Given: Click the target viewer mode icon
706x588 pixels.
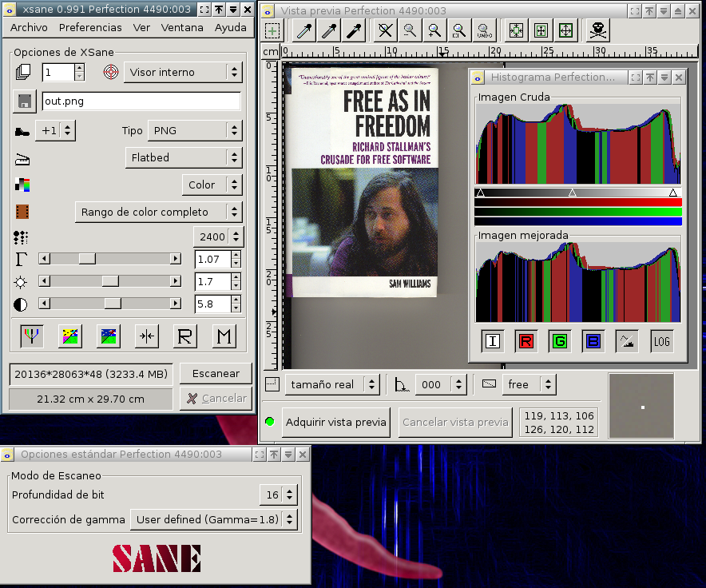Looking at the screenshot, I should point(111,72).
